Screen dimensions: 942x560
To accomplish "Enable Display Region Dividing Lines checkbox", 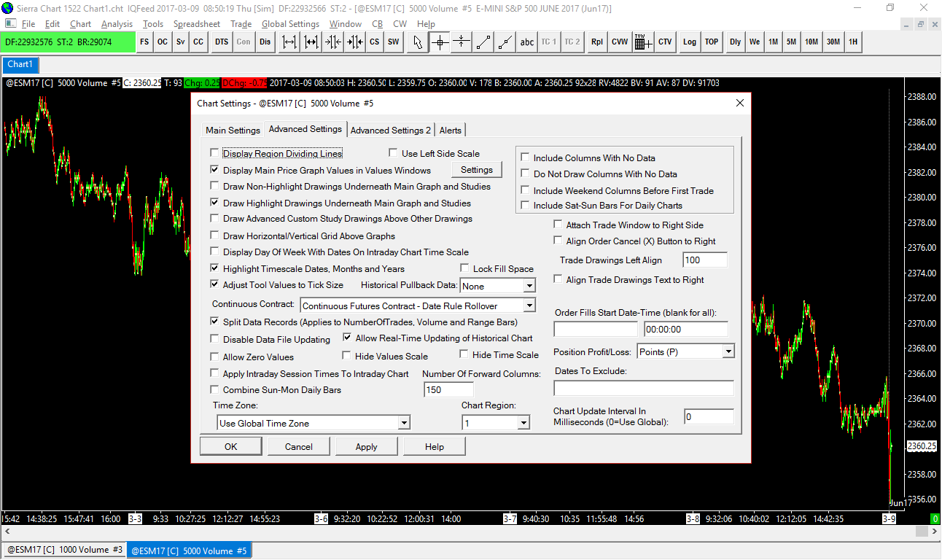I will pos(214,154).
